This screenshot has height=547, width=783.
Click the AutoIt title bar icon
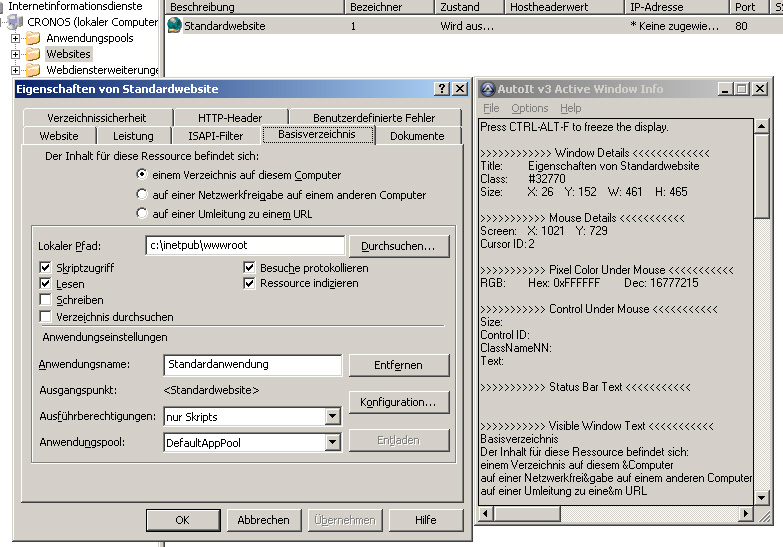click(x=488, y=89)
